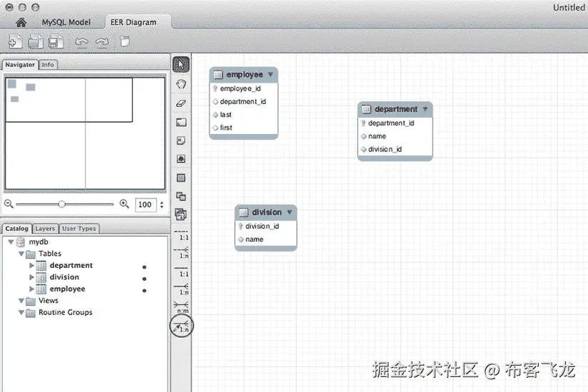Collapse the division table with its arrow
Screen dimensions: 588x392
pos(289,212)
